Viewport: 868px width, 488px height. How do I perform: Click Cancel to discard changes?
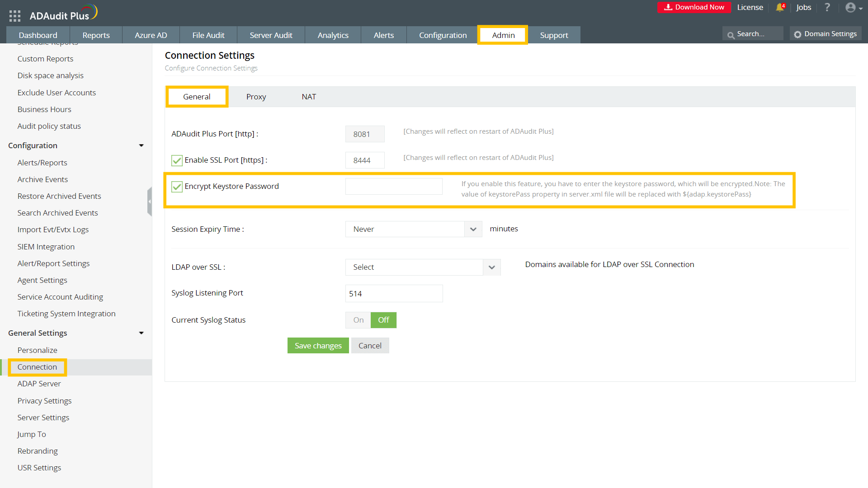pyautogui.click(x=370, y=345)
